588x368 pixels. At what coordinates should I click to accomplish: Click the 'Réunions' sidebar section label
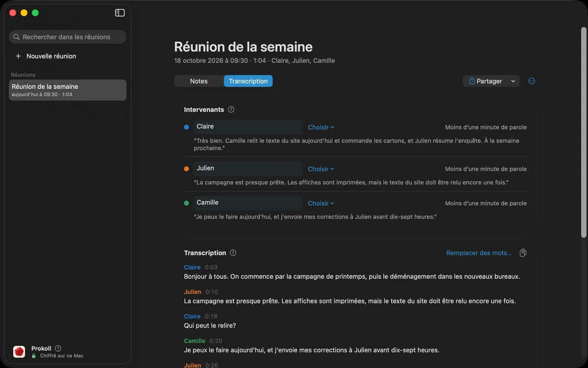pos(23,75)
